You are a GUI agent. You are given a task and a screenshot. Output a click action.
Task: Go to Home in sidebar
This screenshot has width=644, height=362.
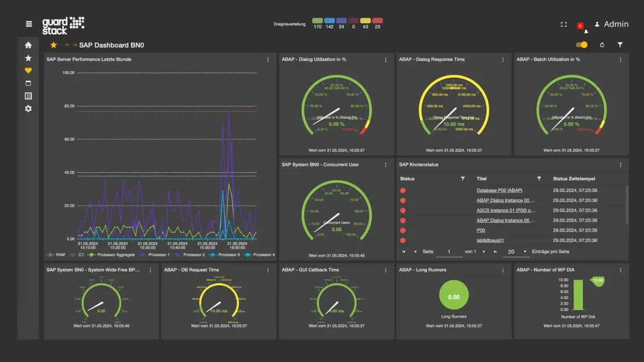click(x=28, y=45)
